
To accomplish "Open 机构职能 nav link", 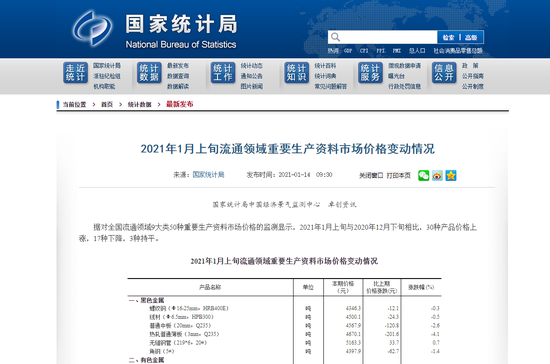I will [x=104, y=86].
